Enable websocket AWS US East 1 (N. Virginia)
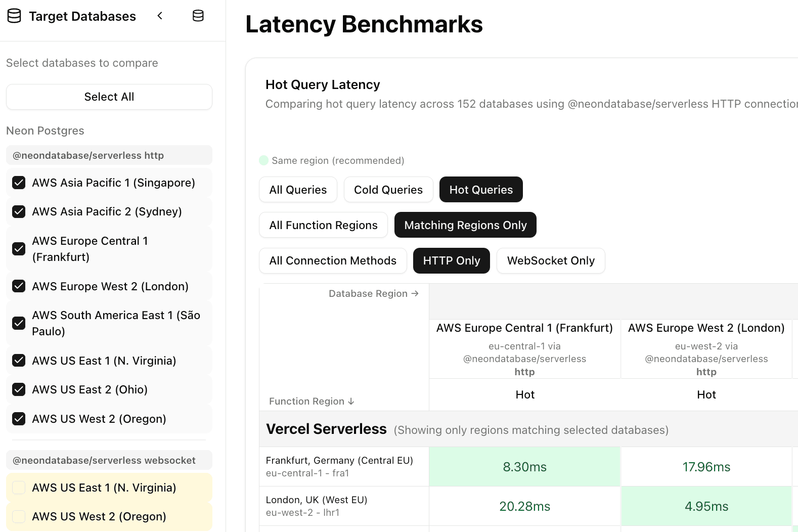Screen dimensions: 798x532 tap(19, 487)
